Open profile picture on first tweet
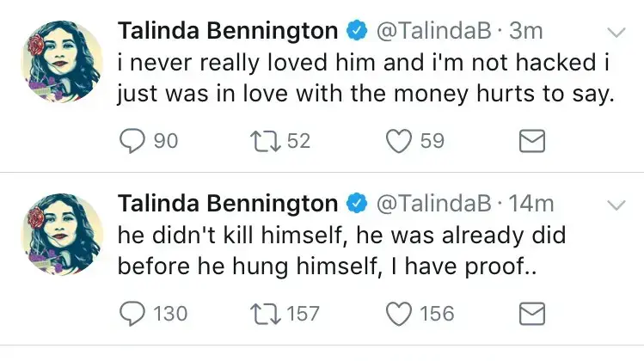Viewport: 644px width, 361px height. click(62, 61)
